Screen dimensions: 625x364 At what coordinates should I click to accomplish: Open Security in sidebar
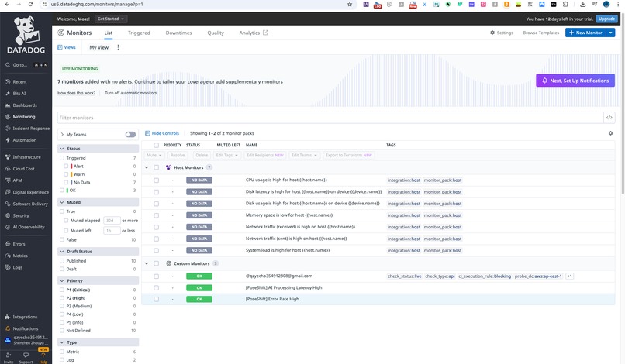tap(21, 215)
